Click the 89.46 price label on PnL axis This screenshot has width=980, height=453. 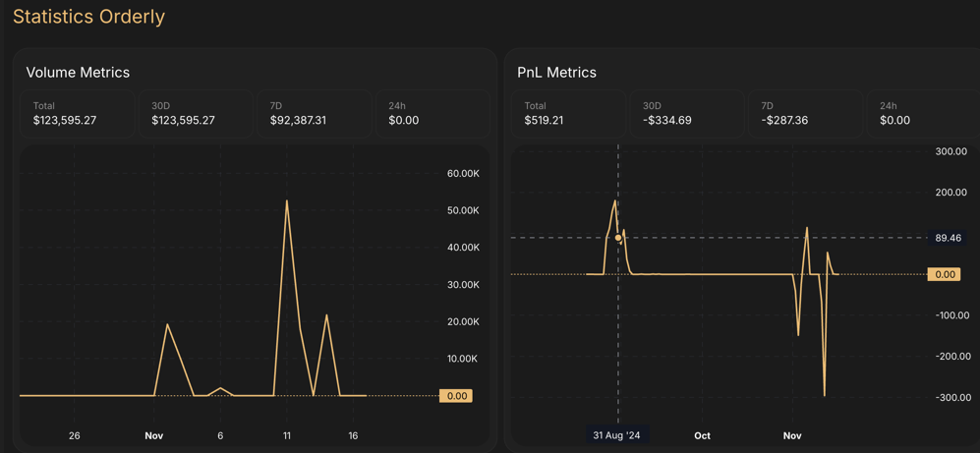click(x=948, y=238)
